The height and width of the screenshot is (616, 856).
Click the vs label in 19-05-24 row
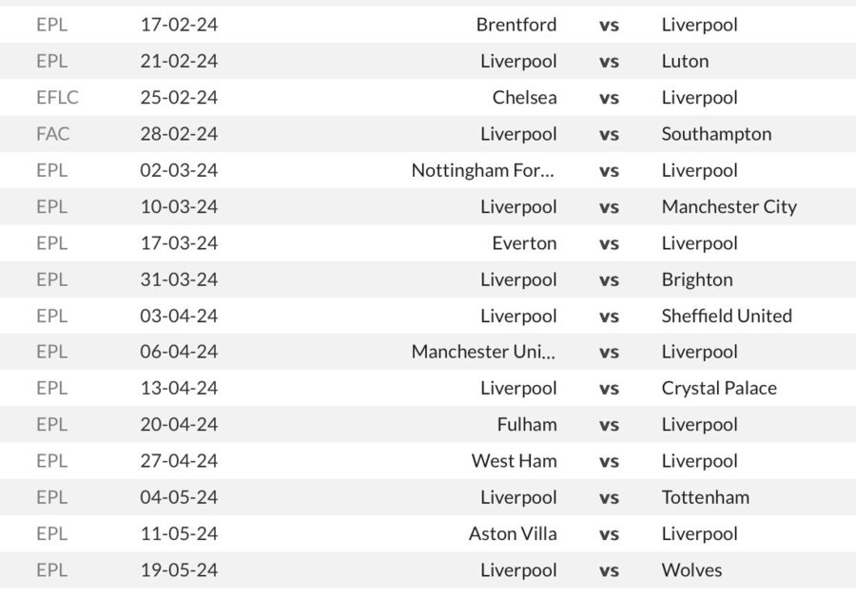(x=609, y=570)
